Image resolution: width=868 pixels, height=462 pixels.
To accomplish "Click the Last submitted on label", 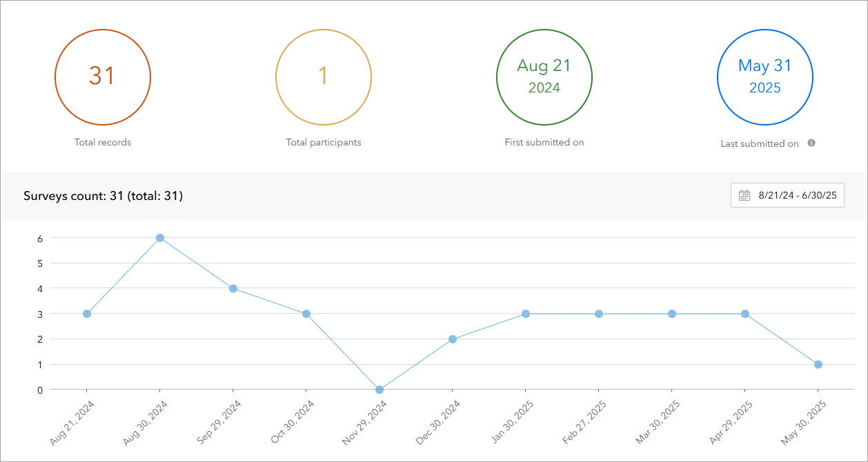I will click(x=760, y=143).
